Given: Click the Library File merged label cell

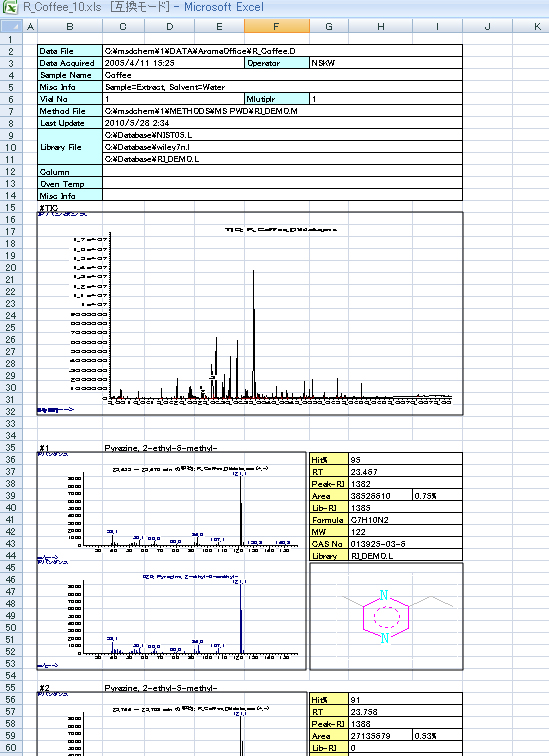Looking at the screenshot, I should pos(70,147).
